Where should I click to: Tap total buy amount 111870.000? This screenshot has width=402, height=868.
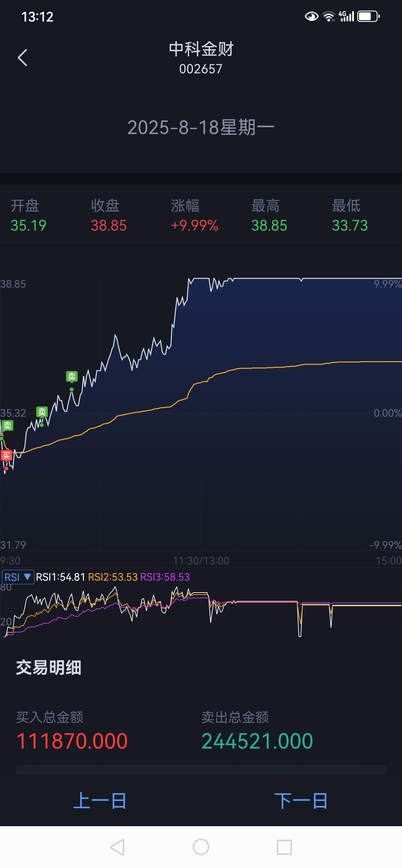[x=72, y=741]
